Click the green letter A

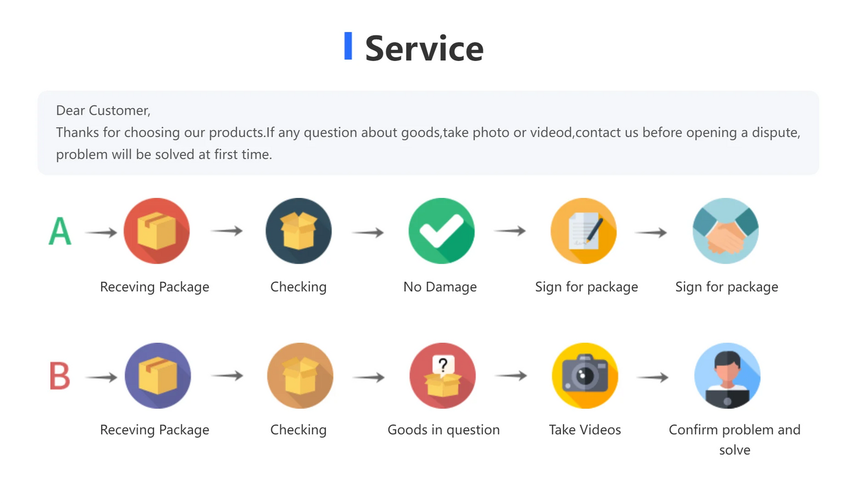(x=60, y=231)
